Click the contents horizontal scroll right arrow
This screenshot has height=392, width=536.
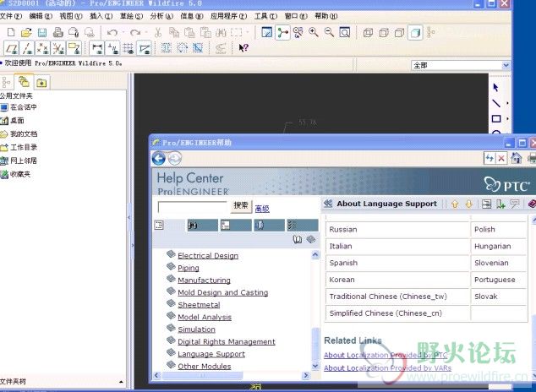click(305, 375)
